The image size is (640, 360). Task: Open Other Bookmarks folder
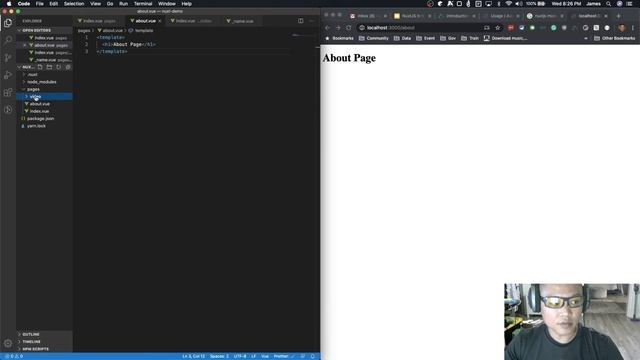[614, 38]
